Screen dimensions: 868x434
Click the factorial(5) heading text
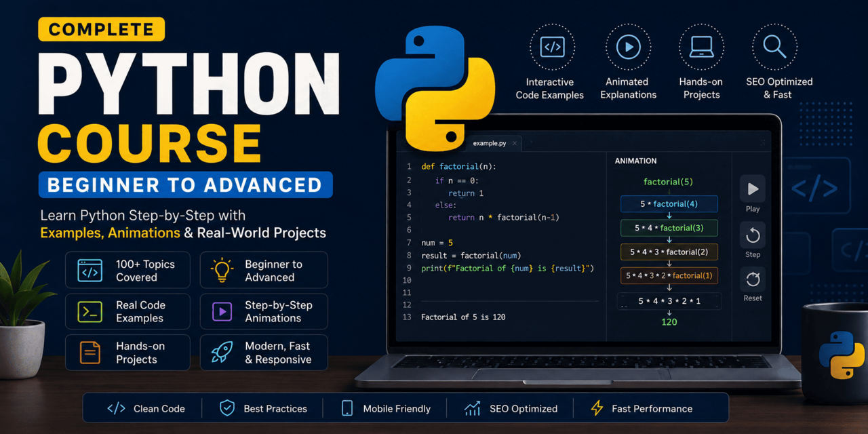[669, 182]
